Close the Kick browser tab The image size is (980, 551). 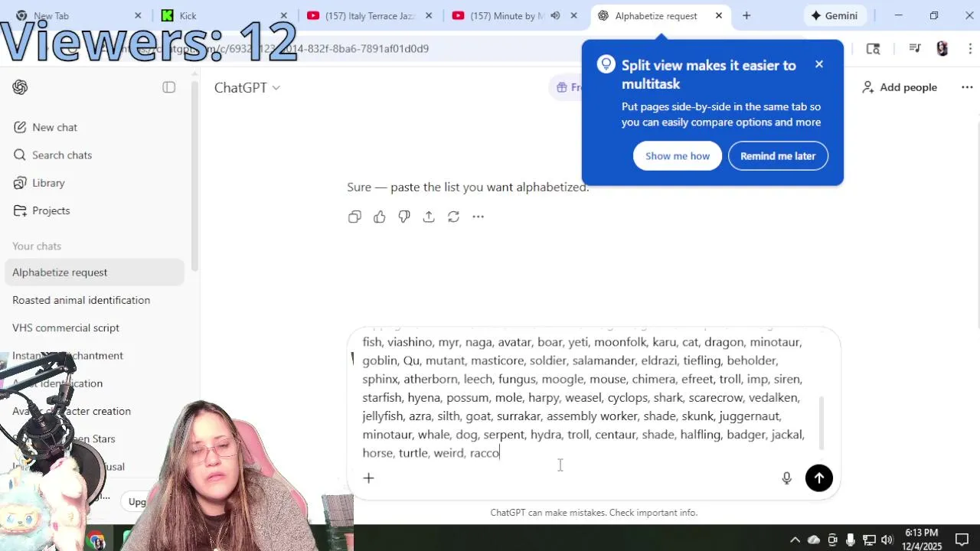pos(284,15)
